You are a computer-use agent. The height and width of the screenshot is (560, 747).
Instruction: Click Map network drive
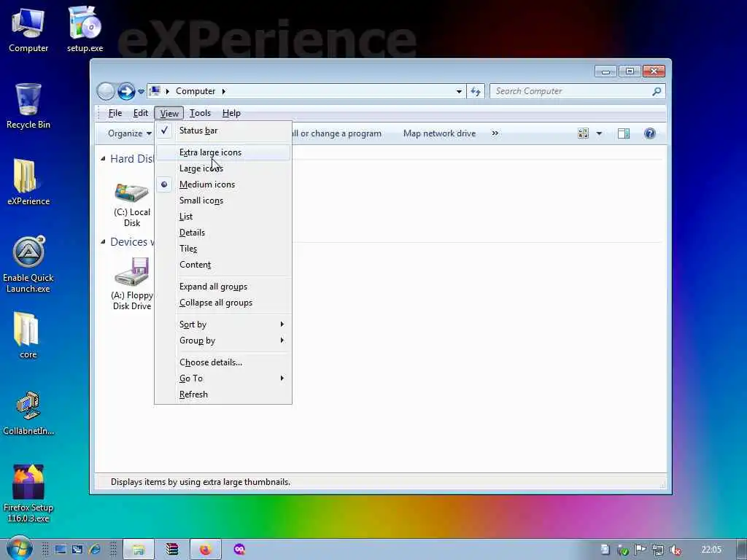coord(439,133)
